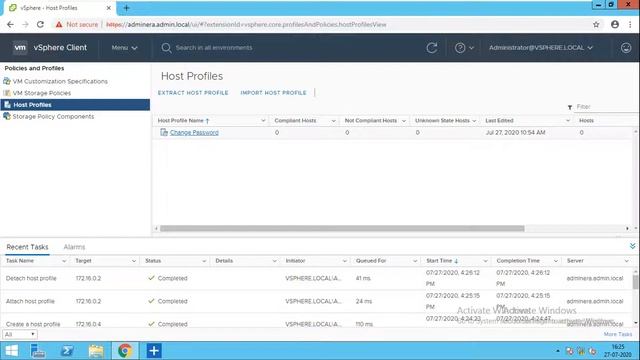Click the VM Storage Policies icon
The image size is (640, 360).
[7, 93]
